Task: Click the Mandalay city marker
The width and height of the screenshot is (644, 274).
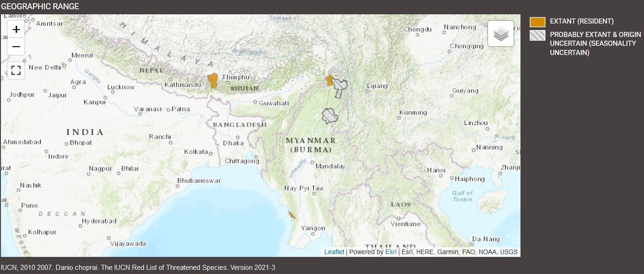Action: 313,162
